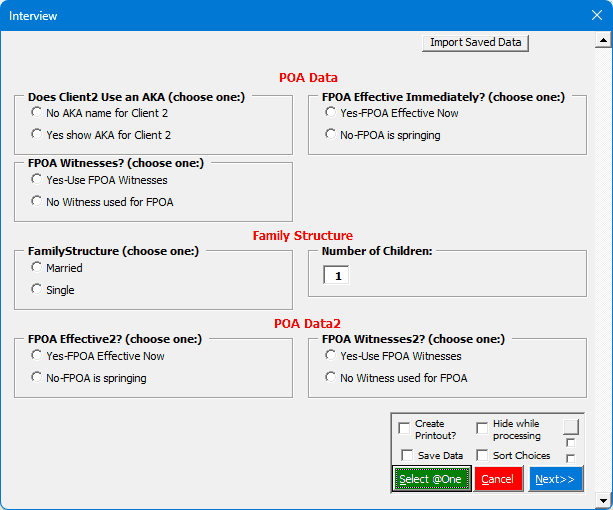Screen dimensions: 613x510
Task: Choose "Yes show AKA for Client 2"
Action: click(x=37, y=134)
